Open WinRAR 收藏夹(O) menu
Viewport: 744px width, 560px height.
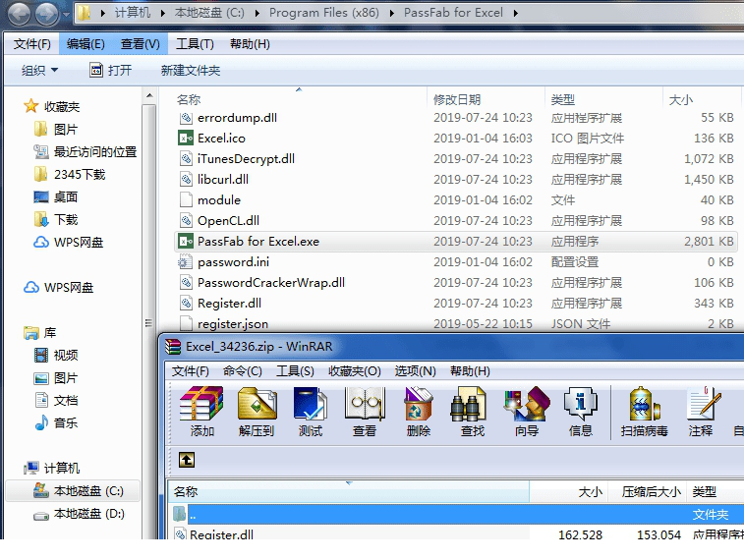pyautogui.click(x=355, y=370)
